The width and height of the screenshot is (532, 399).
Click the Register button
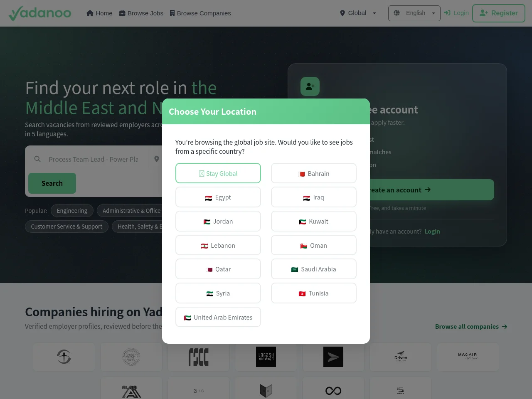[499, 13]
